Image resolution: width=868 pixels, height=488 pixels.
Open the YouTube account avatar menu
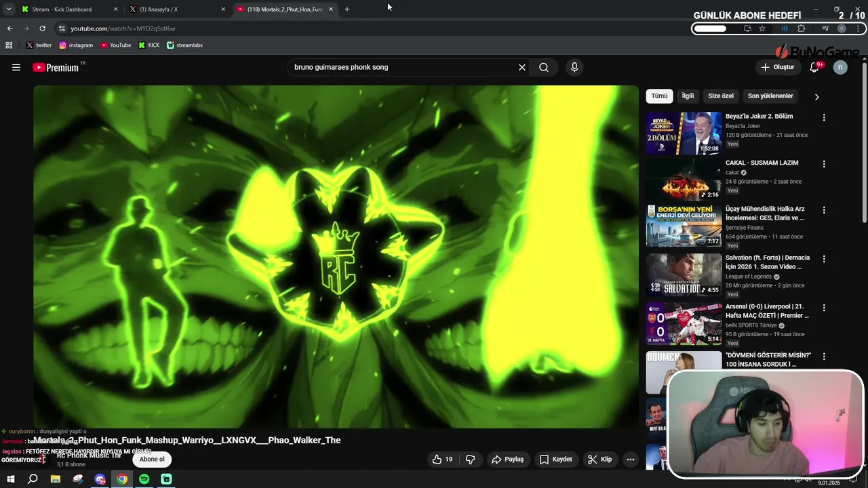(840, 67)
